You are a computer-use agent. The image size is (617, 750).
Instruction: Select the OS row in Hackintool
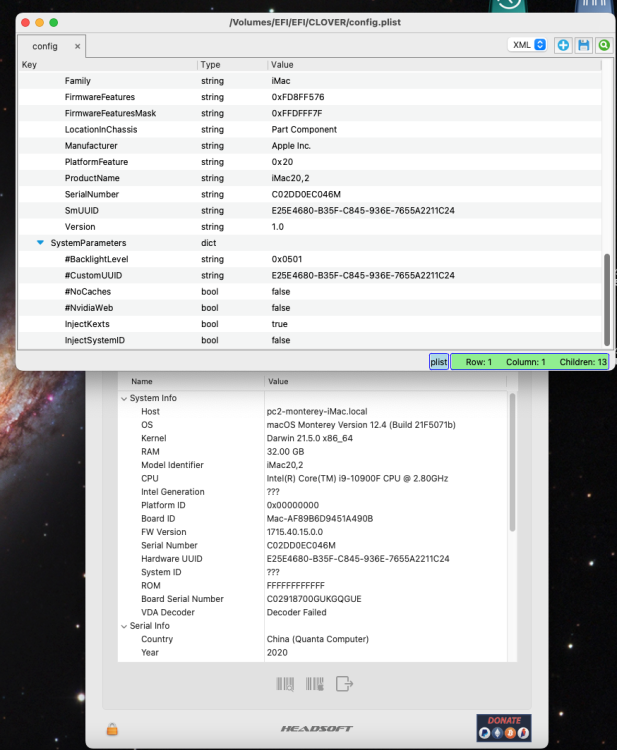313,425
